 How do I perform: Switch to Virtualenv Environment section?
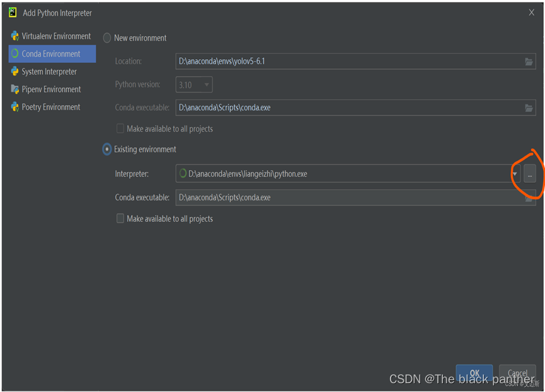tap(56, 36)
